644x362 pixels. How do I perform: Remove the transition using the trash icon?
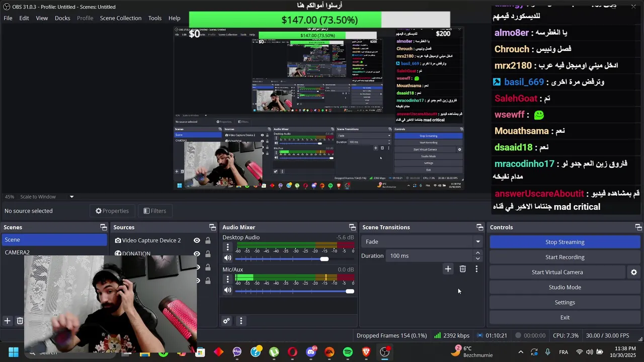point(462,269)
